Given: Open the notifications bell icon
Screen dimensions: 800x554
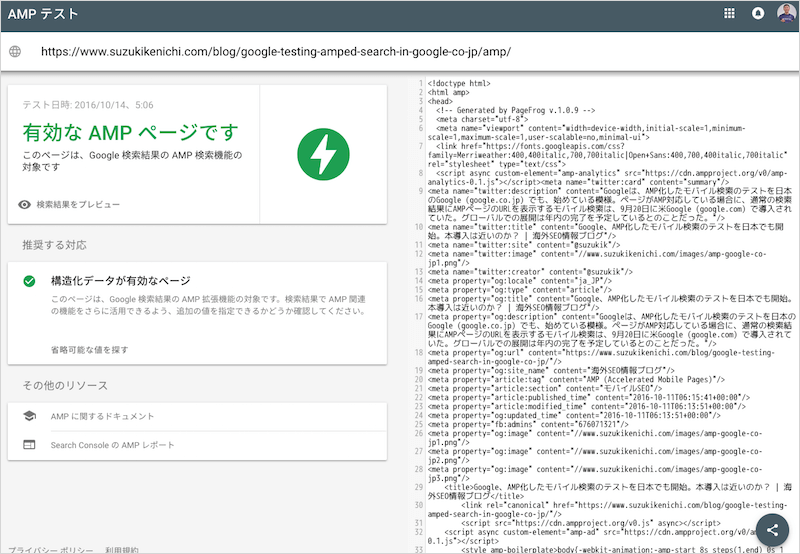Looking at the screenshot, I should (x=758, y=13).
